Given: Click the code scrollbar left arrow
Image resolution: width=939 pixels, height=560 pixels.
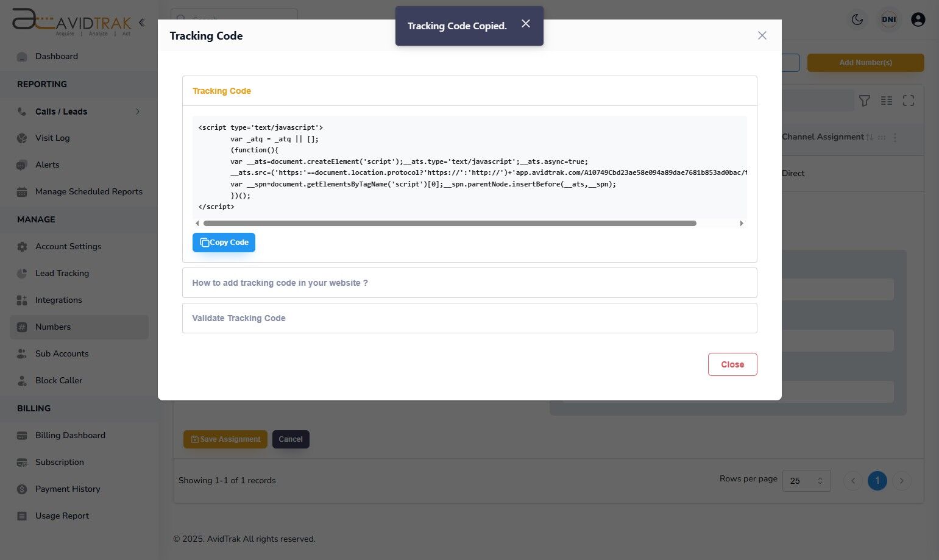Looking at the screenshot, I should click(x=197, y=224).
